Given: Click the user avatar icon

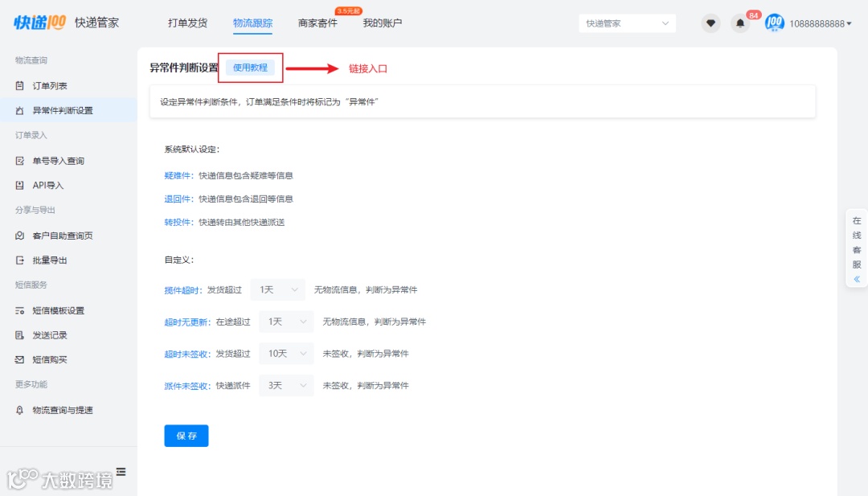Looking at the screenshot, I should click(774, 23).
